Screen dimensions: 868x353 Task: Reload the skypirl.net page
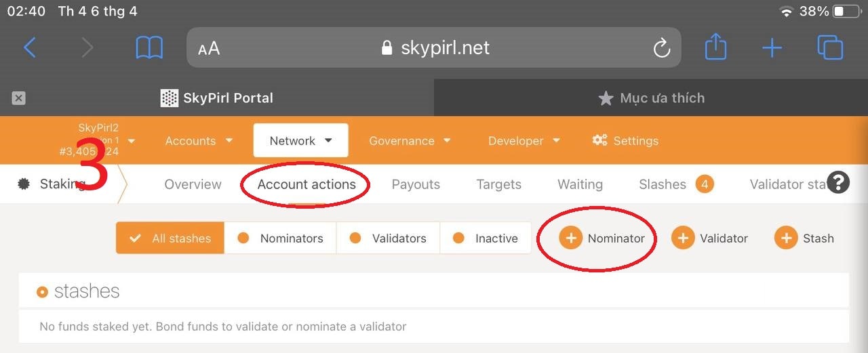(661, 48)
